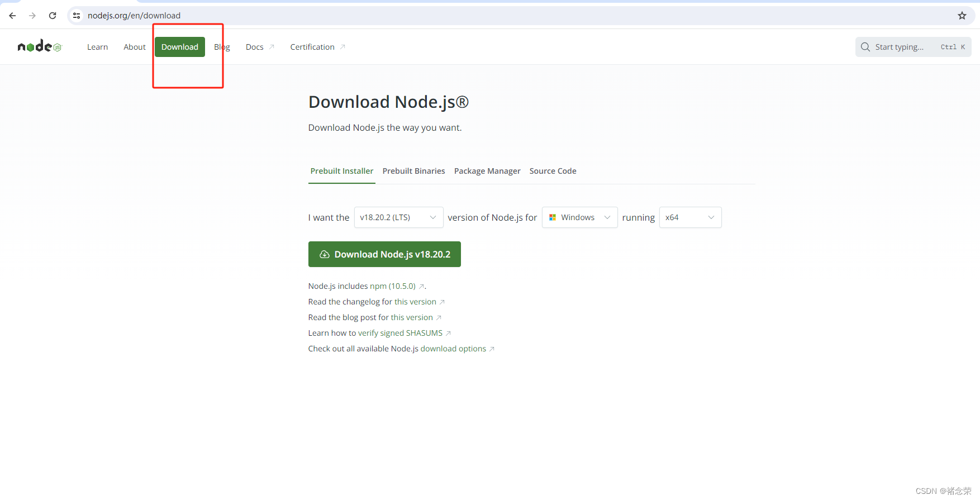
Task: Open 'download options' link
Action: coord(453,349)
